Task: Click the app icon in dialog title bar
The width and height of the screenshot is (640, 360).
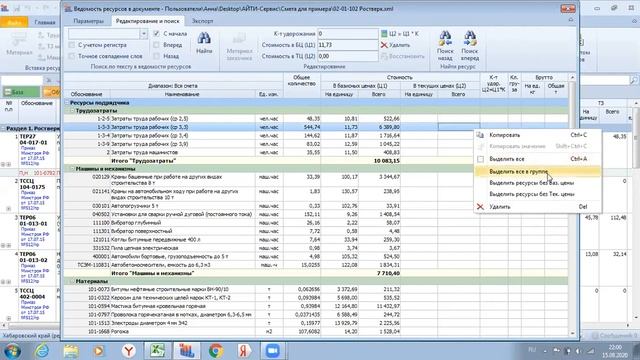Action: (x=68, y=9)
